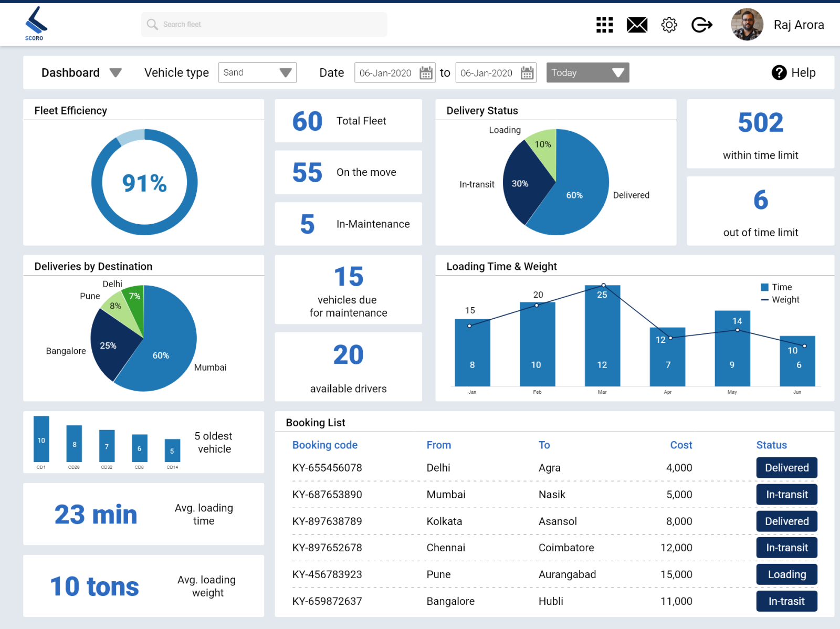
Task: Click the Help question mark icon
Action: [x=779, y=73]
